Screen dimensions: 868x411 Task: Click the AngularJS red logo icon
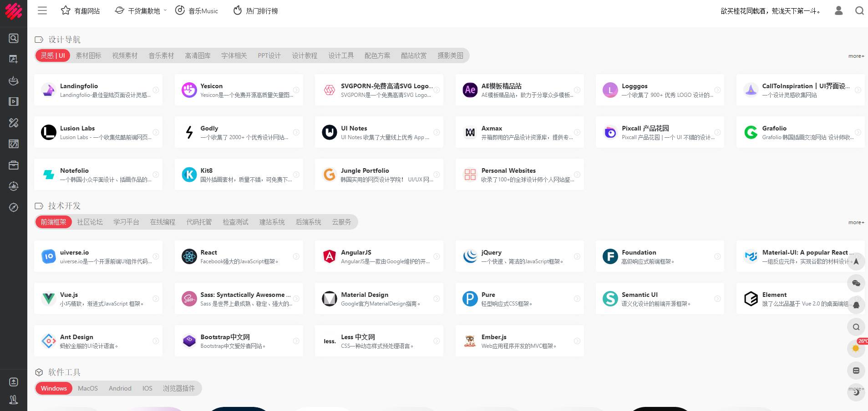(x=329, y=256)
